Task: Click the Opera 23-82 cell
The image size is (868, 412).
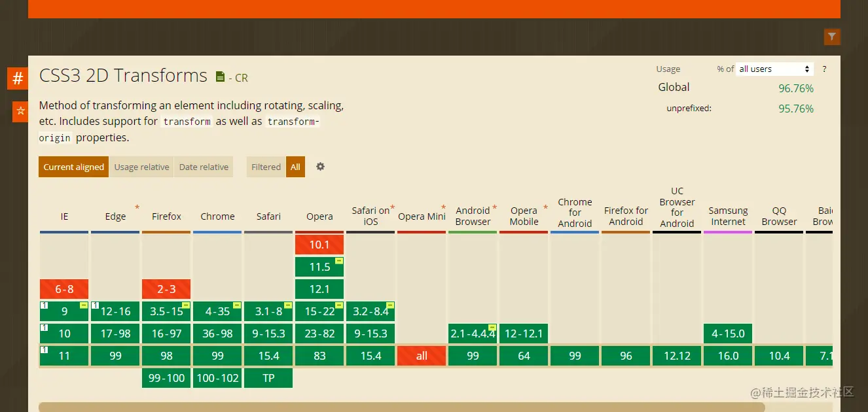Action: pos(319,334)
